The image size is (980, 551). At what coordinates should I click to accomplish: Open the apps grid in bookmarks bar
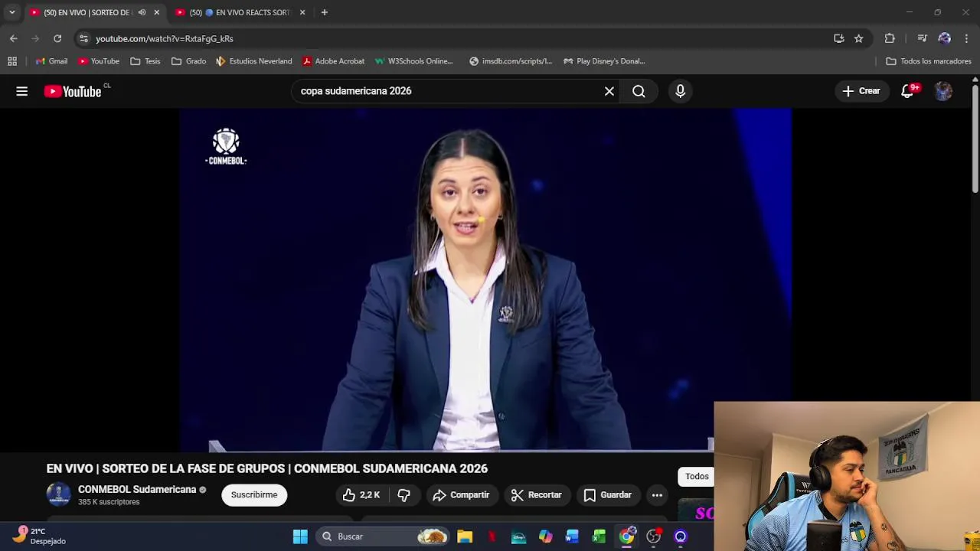pyautogui.click(x=12, y=61)
